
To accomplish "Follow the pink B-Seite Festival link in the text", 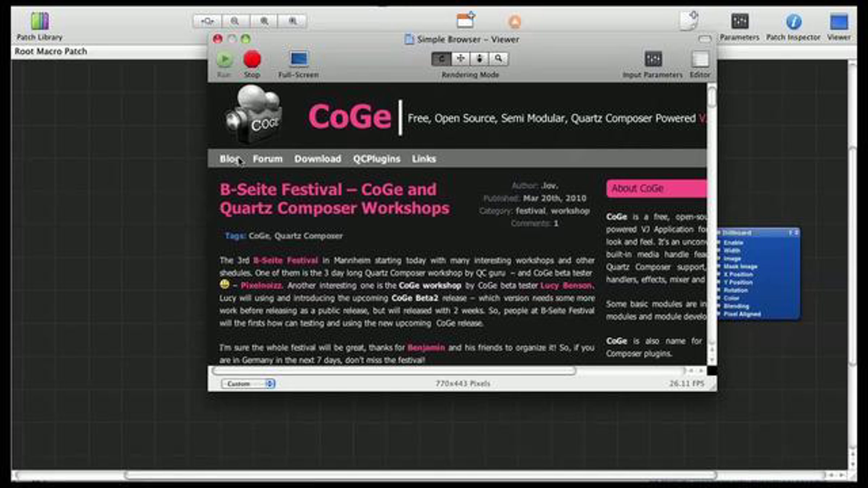I will coord(286,260).
